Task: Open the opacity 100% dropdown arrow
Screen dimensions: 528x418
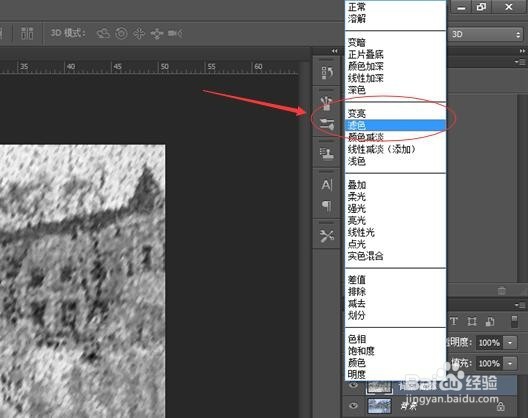Action: pos(510,343)
